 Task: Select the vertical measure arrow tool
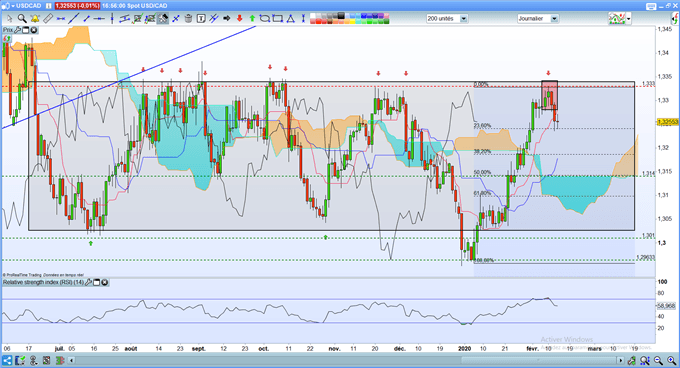(x=303, y=19)
